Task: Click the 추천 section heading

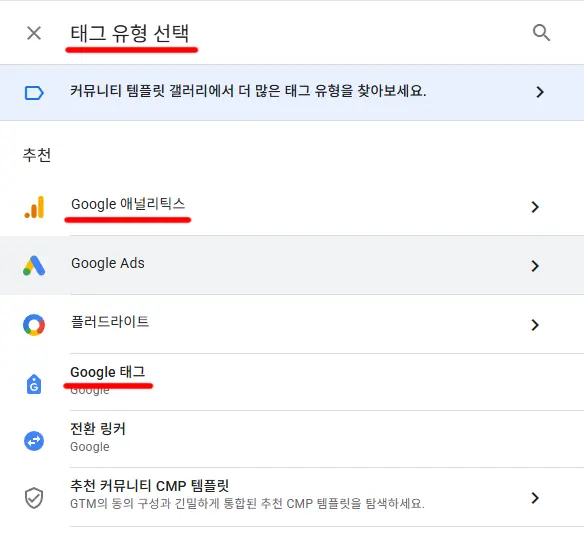Action: (x=36, y=155)
